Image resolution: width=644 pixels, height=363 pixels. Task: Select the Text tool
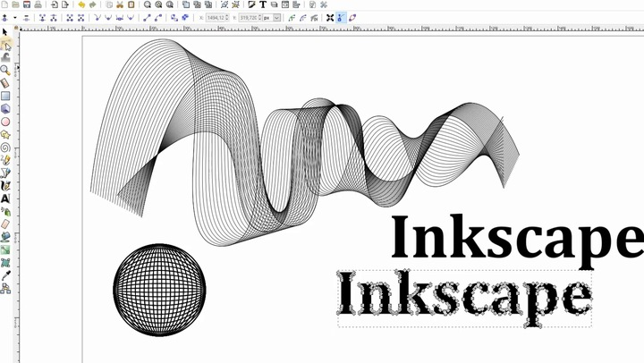pyautogui.click(x=5, y=198)
